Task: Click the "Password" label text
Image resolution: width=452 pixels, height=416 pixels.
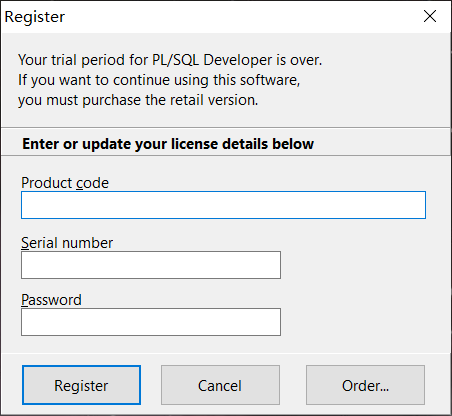Action: click(51, 300)
